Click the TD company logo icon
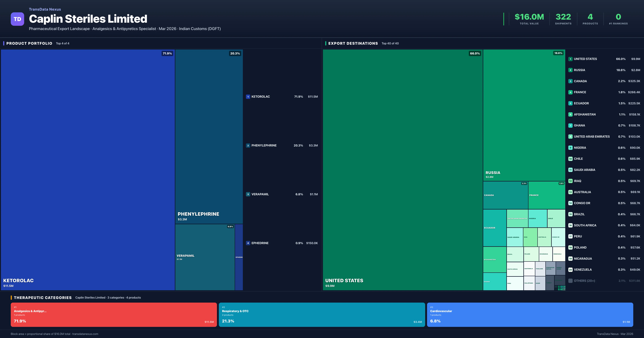 tap(17, 19)
